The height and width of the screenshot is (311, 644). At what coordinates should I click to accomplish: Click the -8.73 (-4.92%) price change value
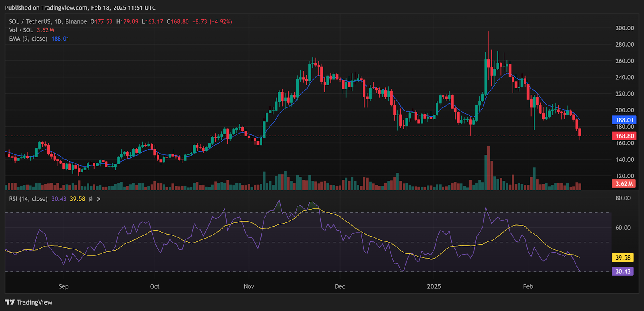(212, 21)
